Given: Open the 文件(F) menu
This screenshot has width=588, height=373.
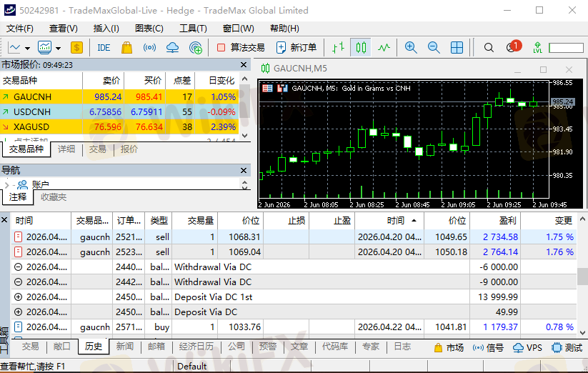Looking at the screenshot, I should [x=20, y=29].
